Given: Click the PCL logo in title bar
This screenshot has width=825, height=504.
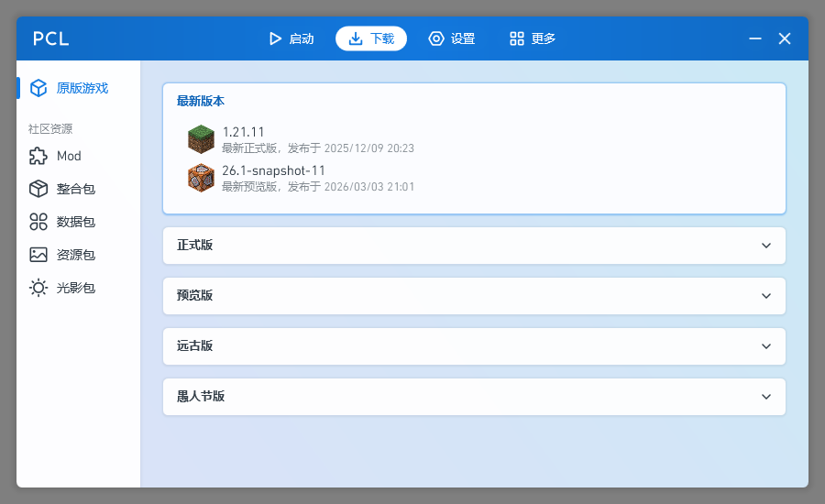Looking at the screenshot, I should point(51,38).
